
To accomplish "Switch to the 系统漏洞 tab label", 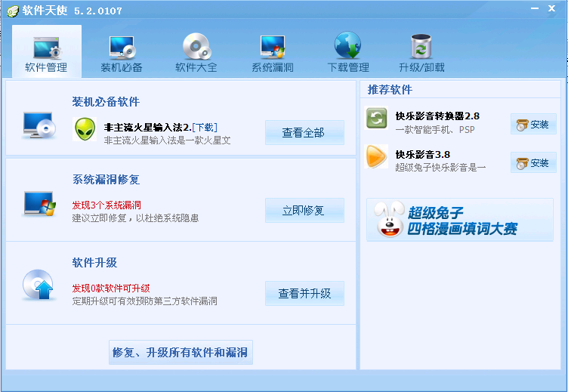I will click(273, 67).
